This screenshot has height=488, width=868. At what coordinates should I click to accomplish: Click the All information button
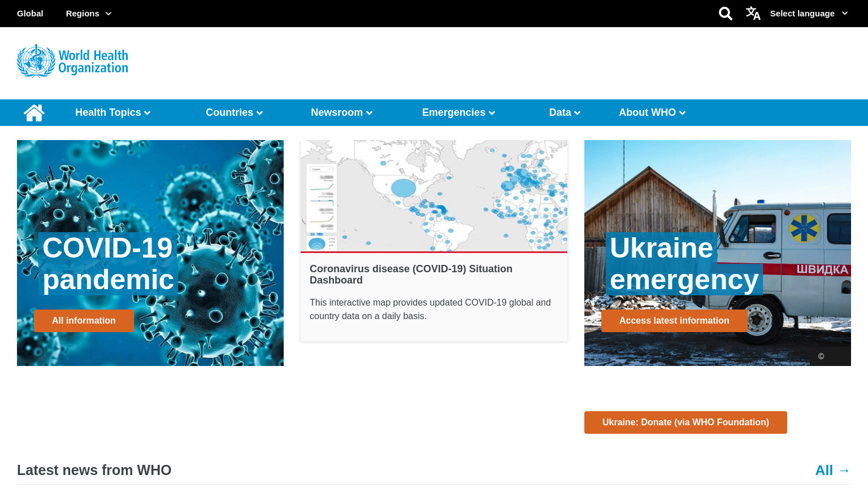point(84,321)
